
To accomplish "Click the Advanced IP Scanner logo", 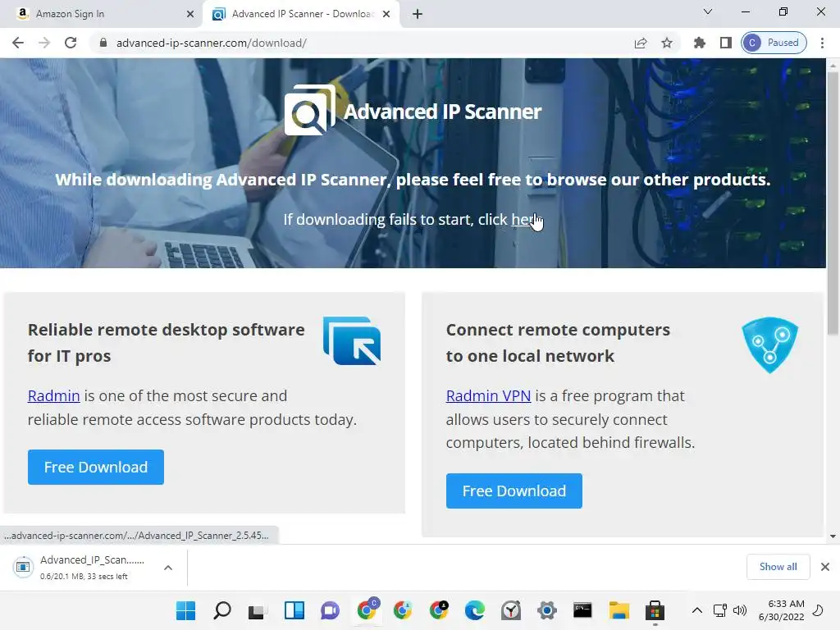I will pyautogui.click(x=413, y=111).
